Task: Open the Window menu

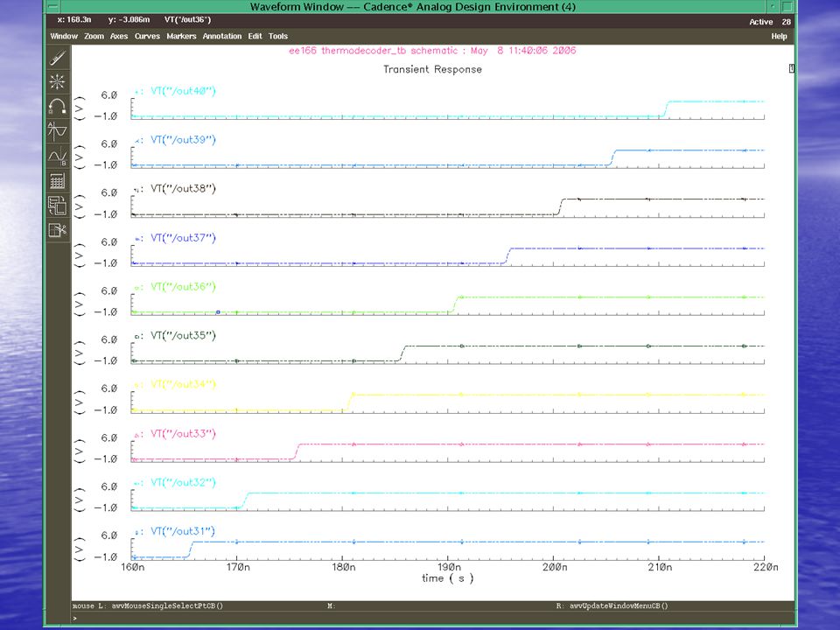Action: (64, 36)
